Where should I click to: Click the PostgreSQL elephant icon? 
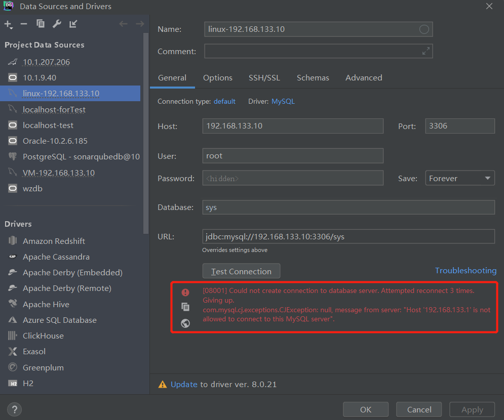tap(13, 156)
